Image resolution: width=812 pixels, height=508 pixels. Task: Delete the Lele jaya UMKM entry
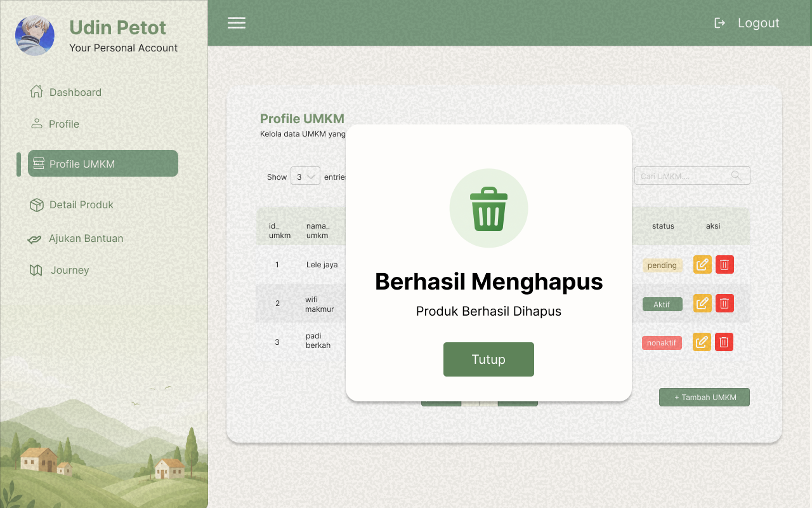tap(724, 265)
